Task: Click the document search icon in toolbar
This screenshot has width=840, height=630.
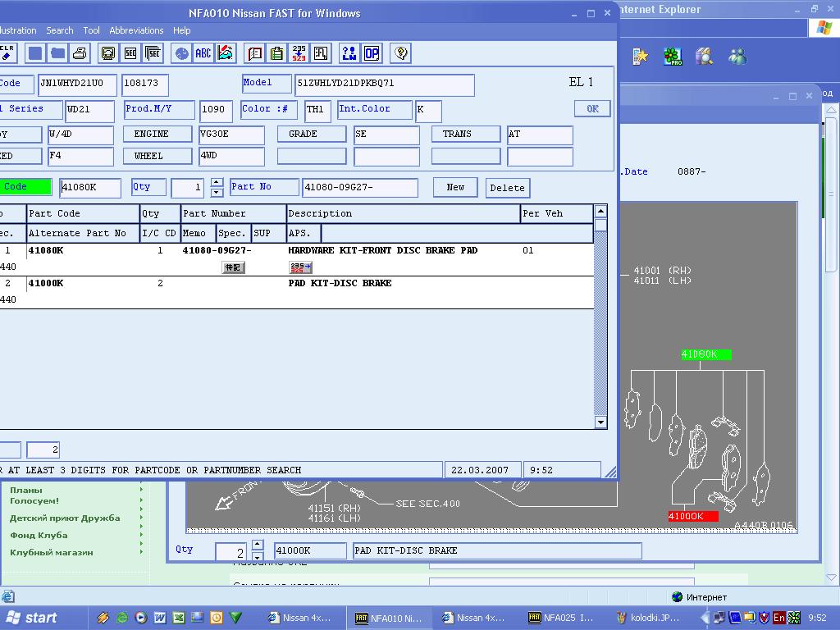Action: click(x=321, y=53)
